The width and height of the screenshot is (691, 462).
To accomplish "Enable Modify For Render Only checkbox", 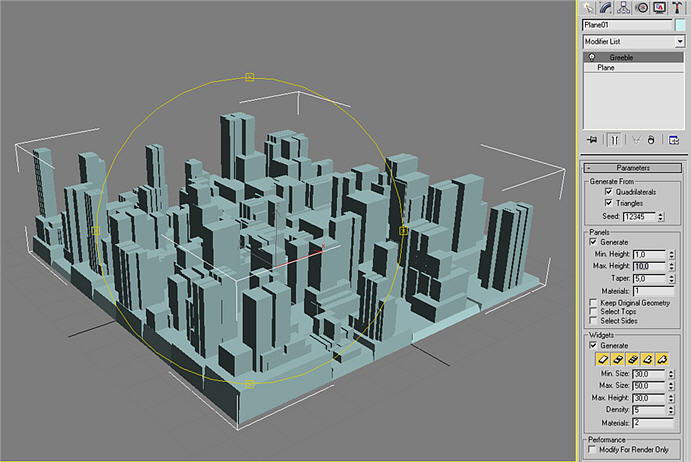I will click(x=592, y=450).
